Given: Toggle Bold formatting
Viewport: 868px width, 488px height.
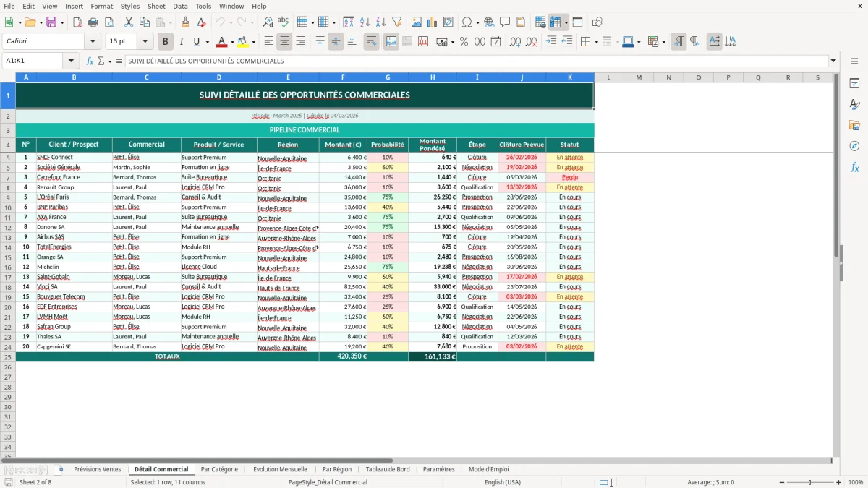Looking at the screenshot, I should (x=165, y=42).
